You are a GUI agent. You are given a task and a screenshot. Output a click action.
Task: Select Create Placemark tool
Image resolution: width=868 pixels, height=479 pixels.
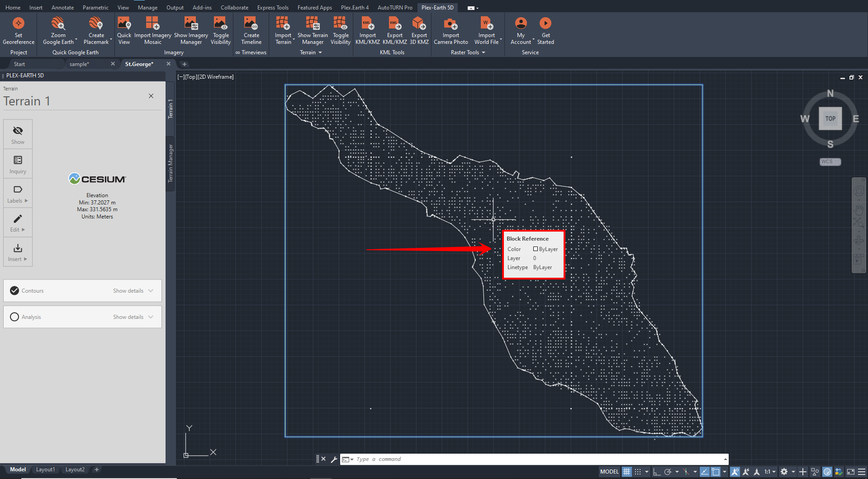click(x=96, y=31)
